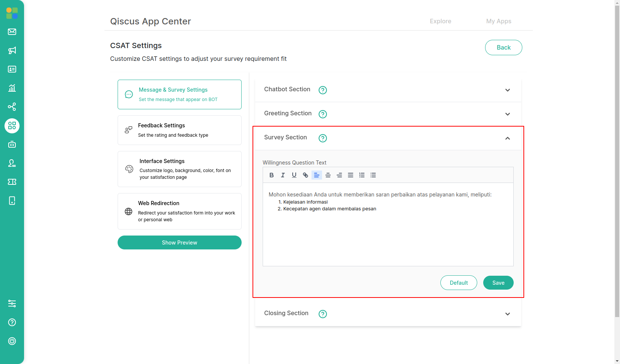Image resolution: width=620 pixels, height=364 pixels.
Task: Click the Show Preview button
Action: tap(180, 243)
